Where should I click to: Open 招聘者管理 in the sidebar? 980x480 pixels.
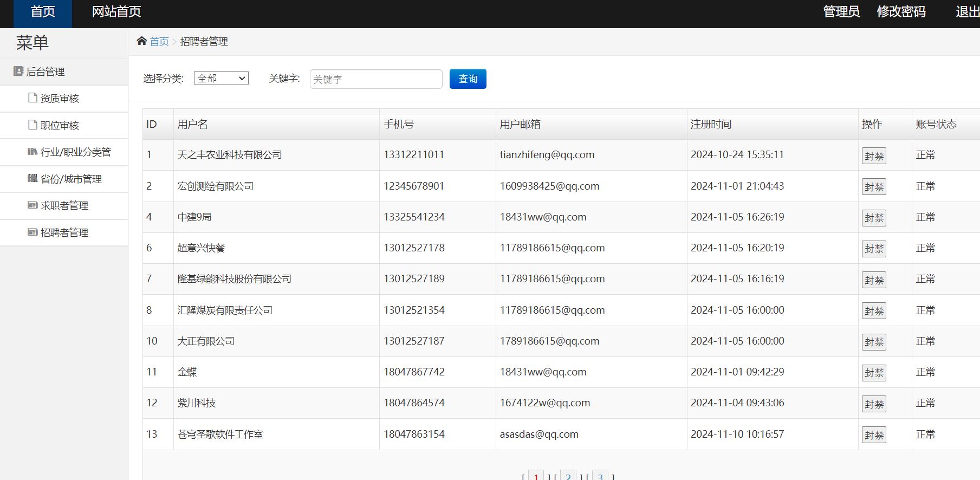(64, 232)
